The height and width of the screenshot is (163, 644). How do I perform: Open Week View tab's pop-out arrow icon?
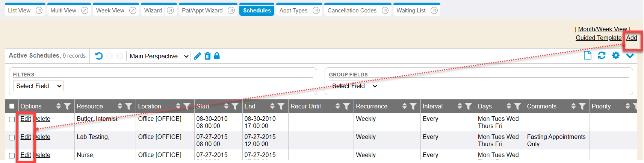coord(133,11)
